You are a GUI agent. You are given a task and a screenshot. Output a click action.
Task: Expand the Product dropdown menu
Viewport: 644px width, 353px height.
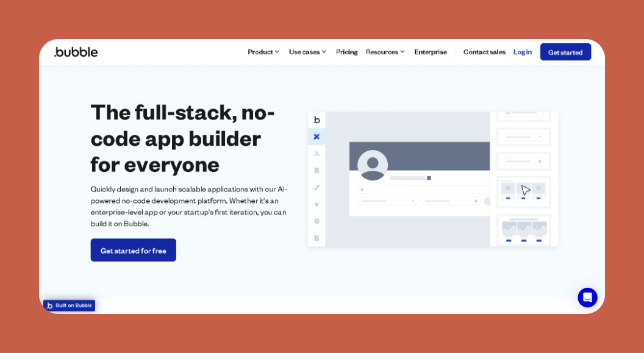pyautogui.click(x=263, y=52)
